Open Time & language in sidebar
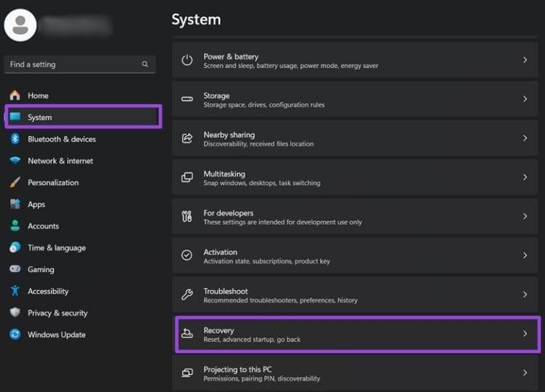The image size is (545, 392). (57, 248)
